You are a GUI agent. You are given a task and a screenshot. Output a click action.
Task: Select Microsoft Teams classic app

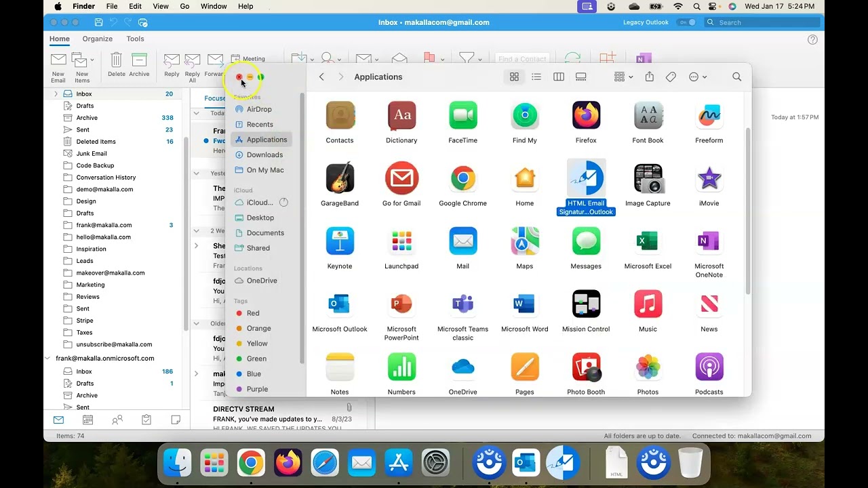(463, 304)
